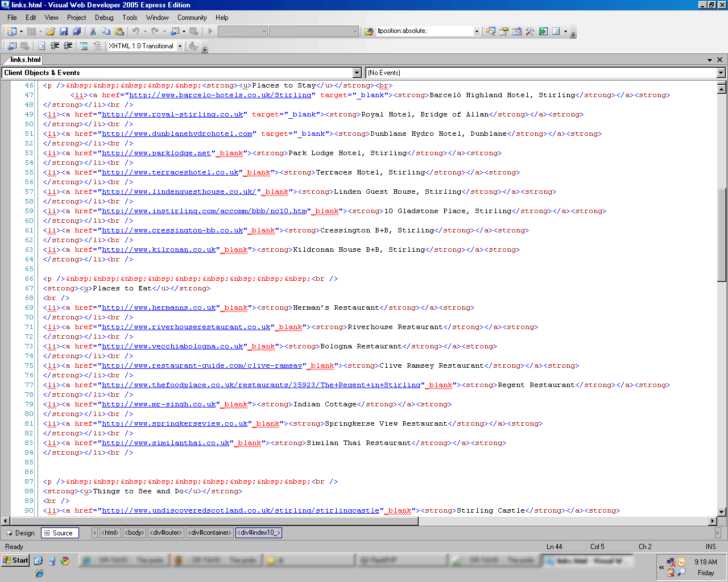Click the barcelo-hotels.co.uk link in the code
This screenshot has width=728, height=582.
220,95
